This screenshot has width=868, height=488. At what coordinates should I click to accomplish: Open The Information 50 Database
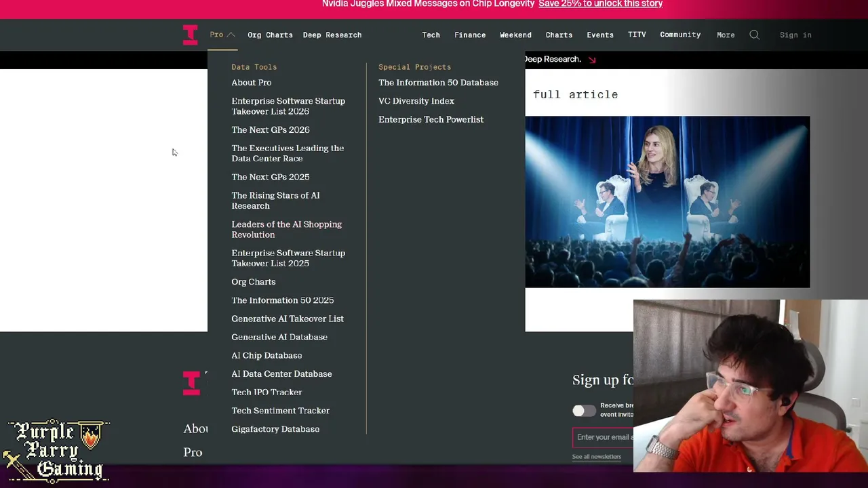pyautogui.click(x=438, y=83)
